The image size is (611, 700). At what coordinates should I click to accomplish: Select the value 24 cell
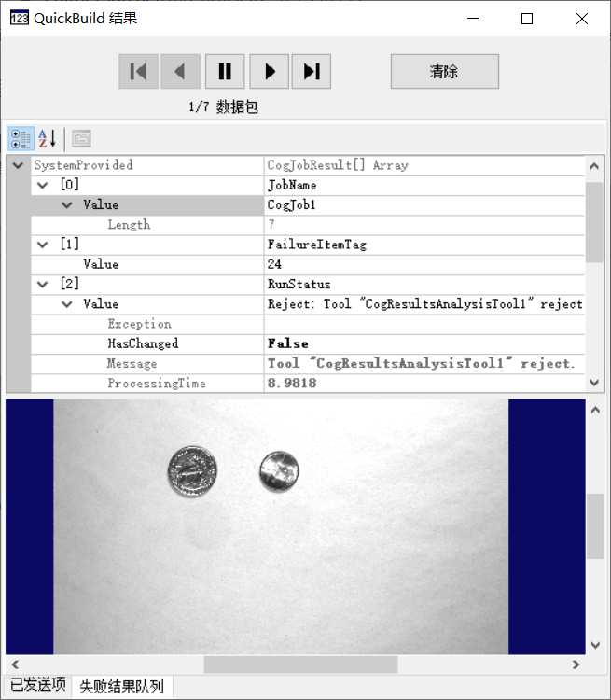(x=424, y=265)
